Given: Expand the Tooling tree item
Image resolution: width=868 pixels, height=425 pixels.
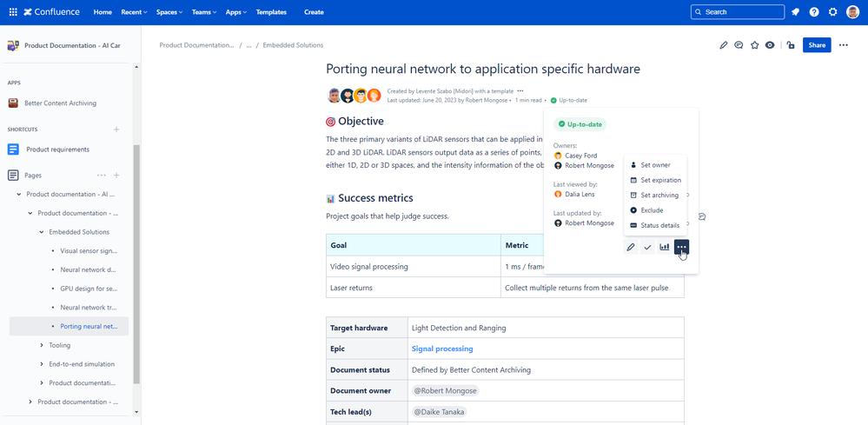Looking at the screenshot, I should (x=42, y=345).
